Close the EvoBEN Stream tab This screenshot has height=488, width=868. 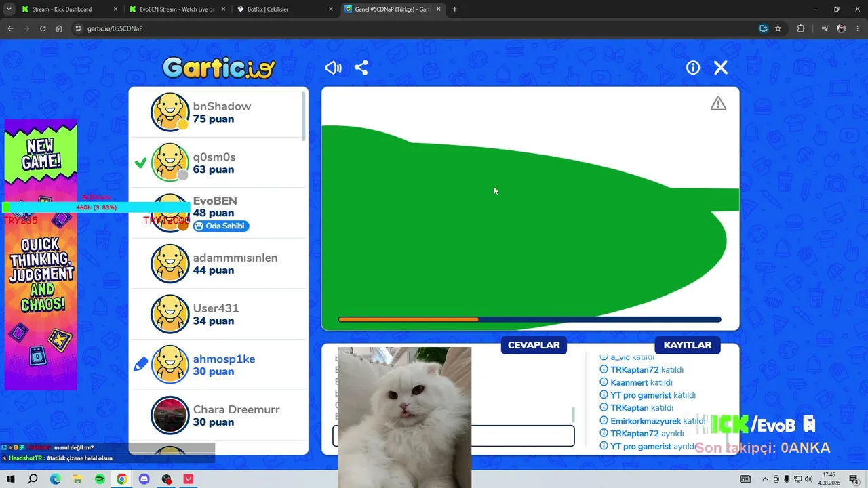223,9
